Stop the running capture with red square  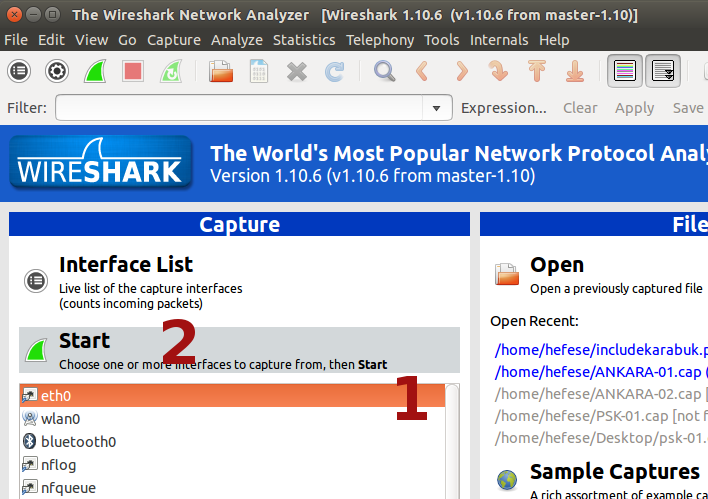(133, 71)
